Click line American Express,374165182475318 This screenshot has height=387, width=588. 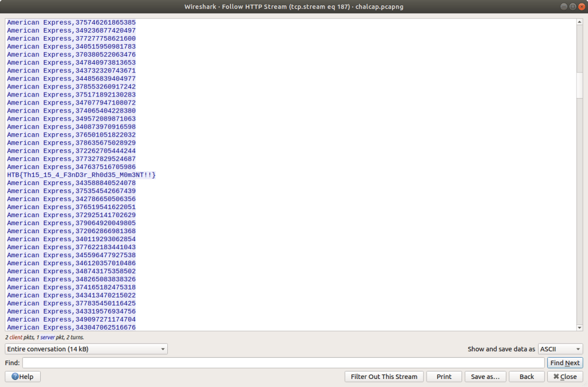coord(71,287)
